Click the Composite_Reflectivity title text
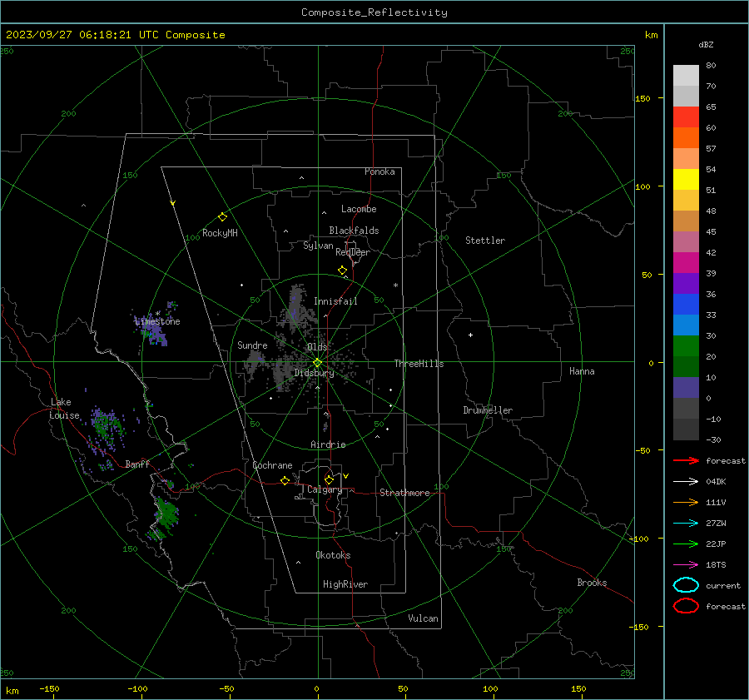Image resolution: width=749 pixels, height=700 pixels. pos(374,12)
